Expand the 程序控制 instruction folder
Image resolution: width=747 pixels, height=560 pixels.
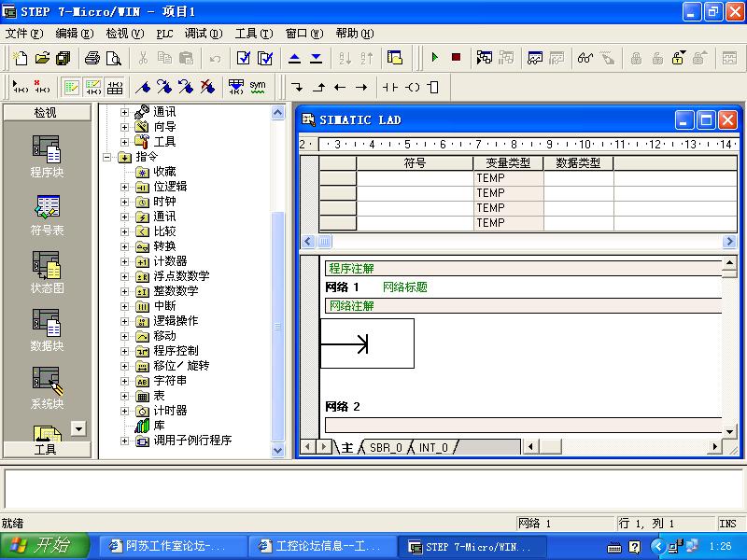(124, 352)
